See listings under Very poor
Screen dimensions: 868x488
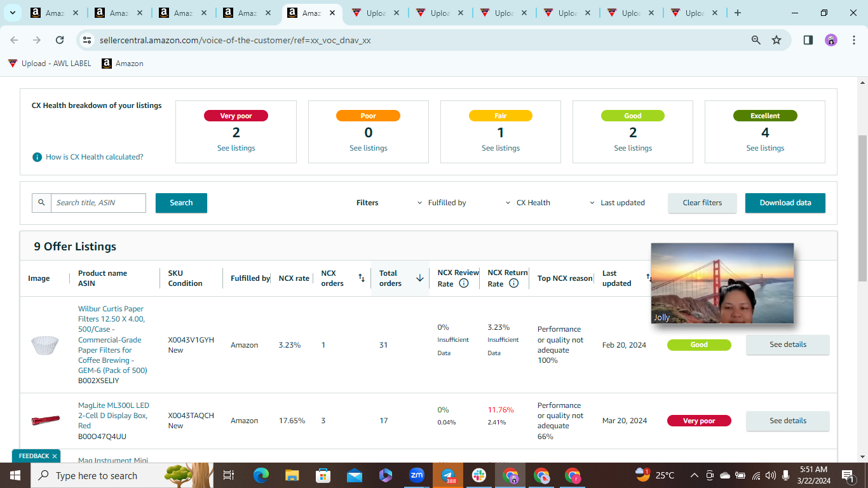(x=236, y=148)
